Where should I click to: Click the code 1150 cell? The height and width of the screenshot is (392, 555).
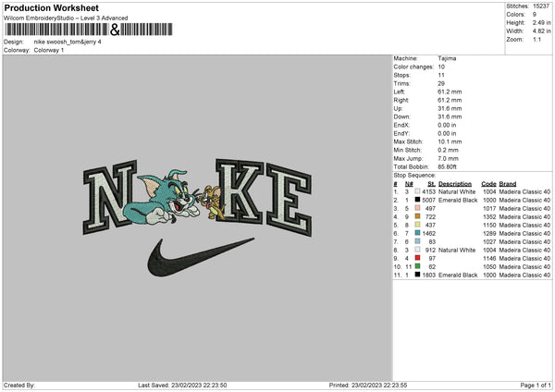[x=489, y=225]
